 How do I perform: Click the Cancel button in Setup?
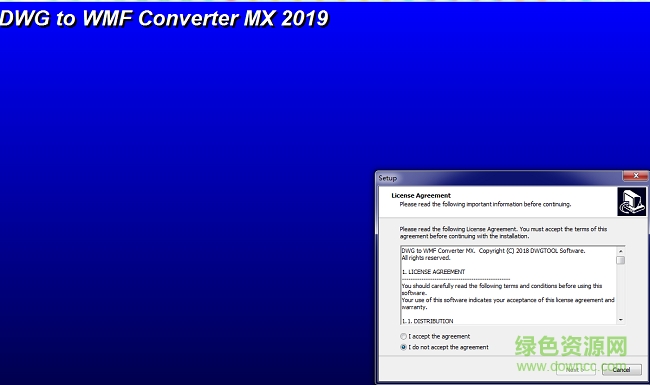(x=621, y=370)
